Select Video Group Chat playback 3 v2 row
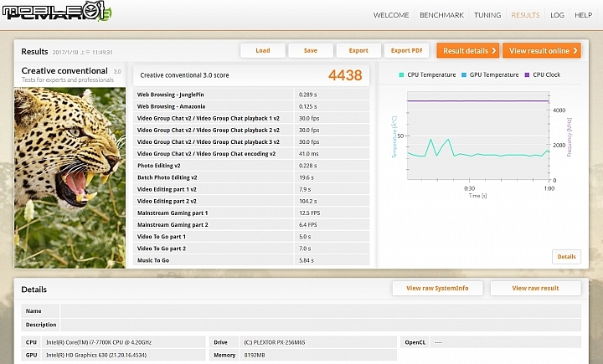 point(251,141)
